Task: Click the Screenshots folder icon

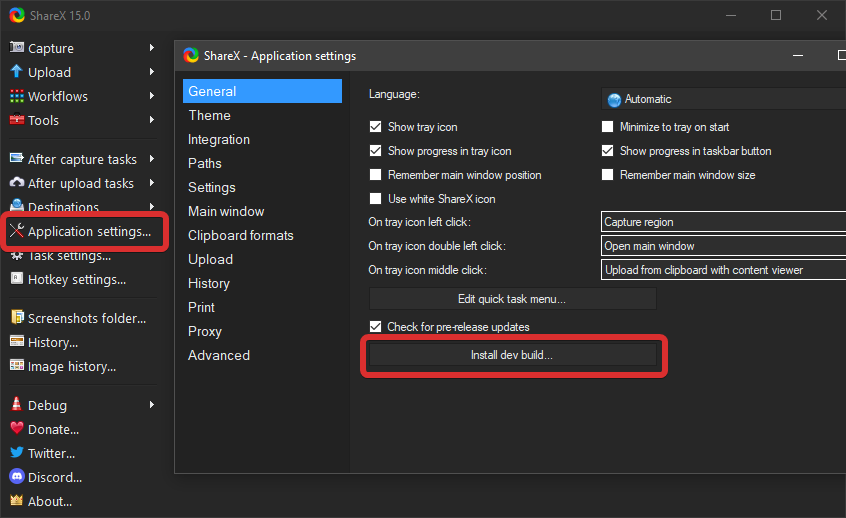Action: (17, 318)
